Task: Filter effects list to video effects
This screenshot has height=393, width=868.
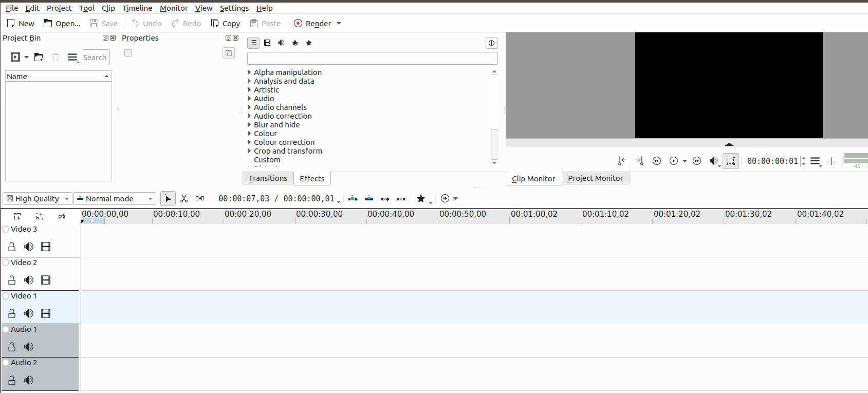Action: (267, 43)
